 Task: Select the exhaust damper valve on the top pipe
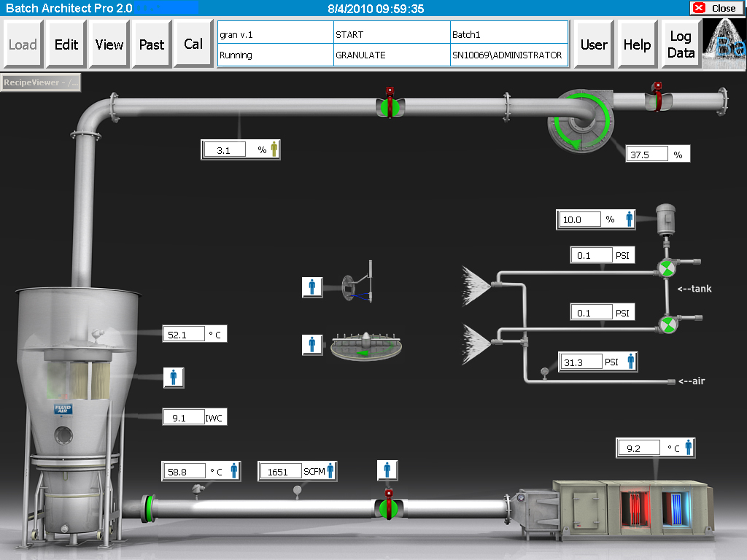coord(390,103)
